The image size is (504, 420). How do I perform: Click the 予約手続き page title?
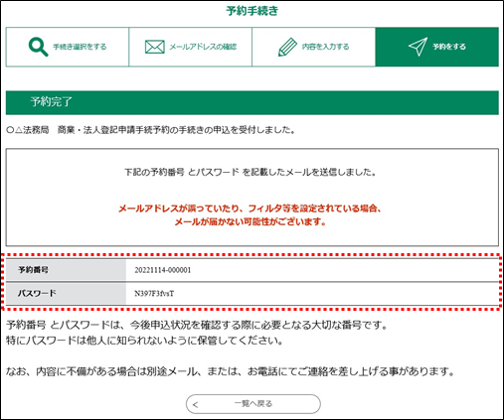[252, 11]
